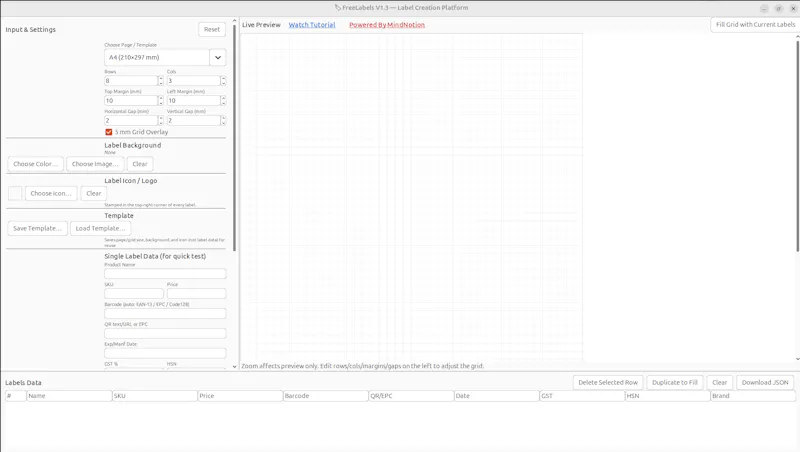
Task: Click the Left Margin field
Action: point(193,101)
